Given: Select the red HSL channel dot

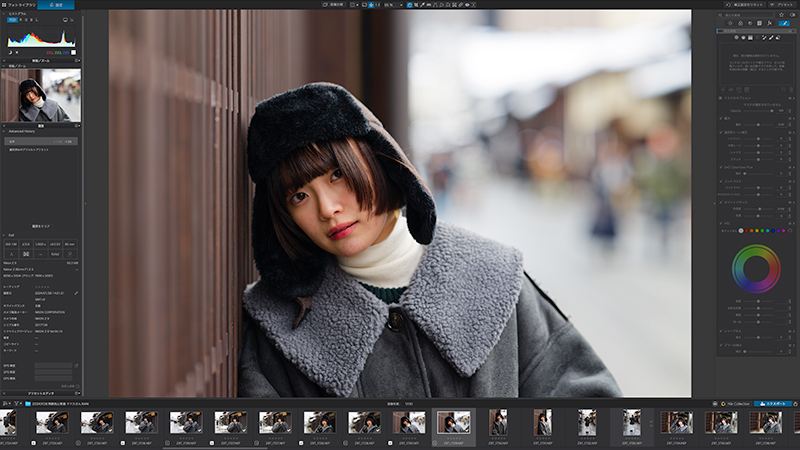Looking at the screenshot, I should (746, 231).
